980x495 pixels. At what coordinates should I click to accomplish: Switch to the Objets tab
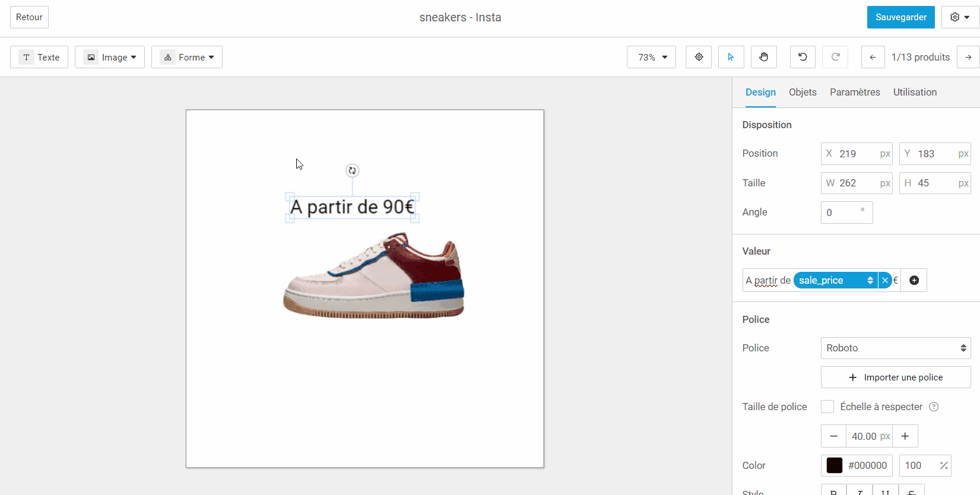803,92
